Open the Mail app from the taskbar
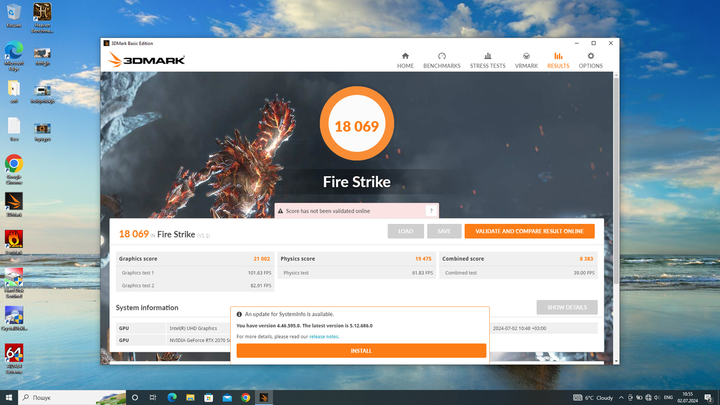Screen dimensions: 720x405 point(227,397)
